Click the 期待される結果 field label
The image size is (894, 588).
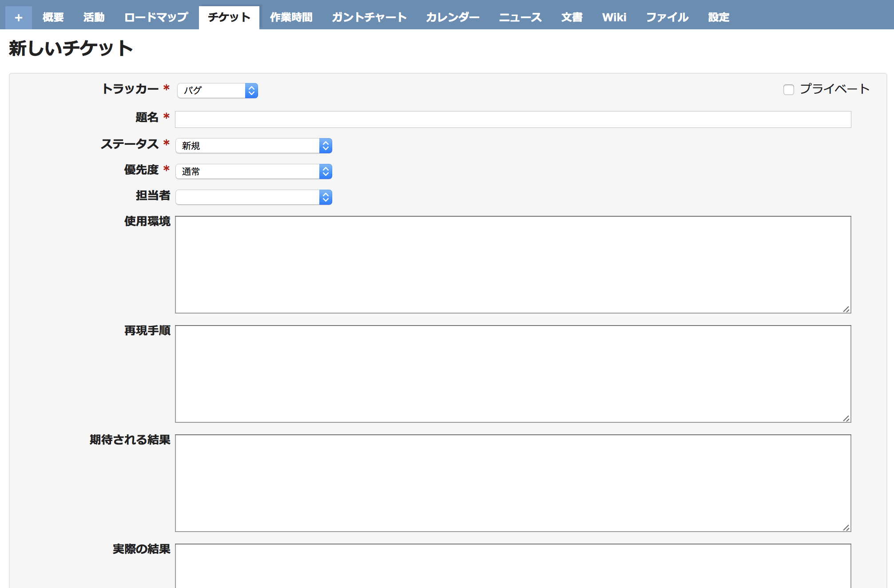pos(130,440)
